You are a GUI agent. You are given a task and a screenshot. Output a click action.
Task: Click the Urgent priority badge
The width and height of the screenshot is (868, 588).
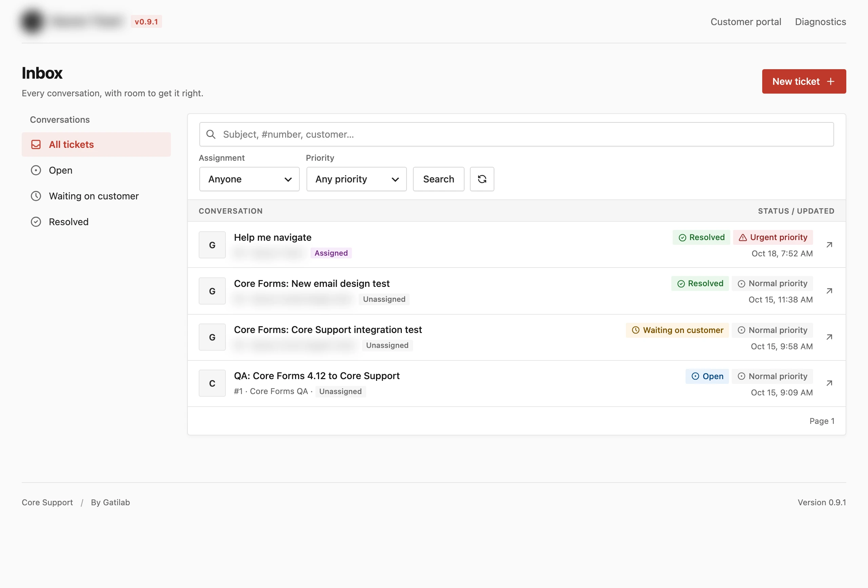click(773, 237)
